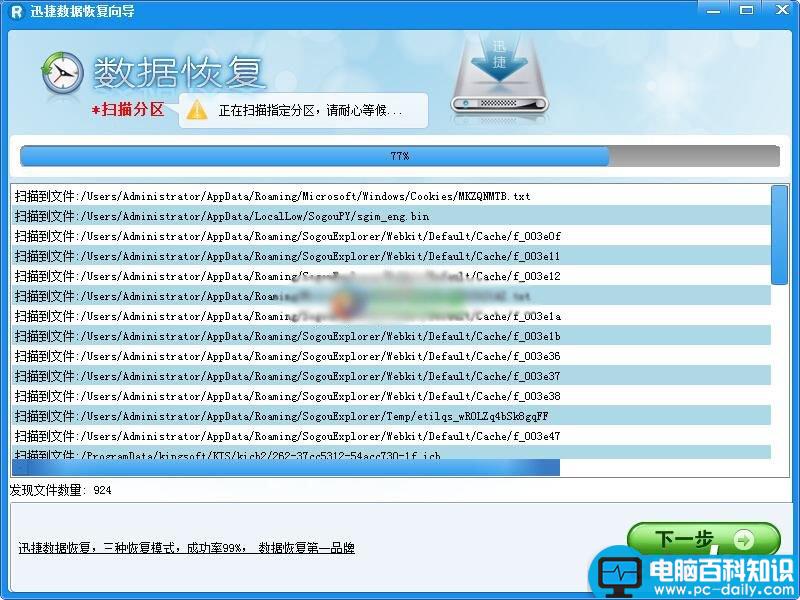Click the 数据恢复 header title
Image resolution: width=800 pixels, height=600 pixels.
(178, 72)
